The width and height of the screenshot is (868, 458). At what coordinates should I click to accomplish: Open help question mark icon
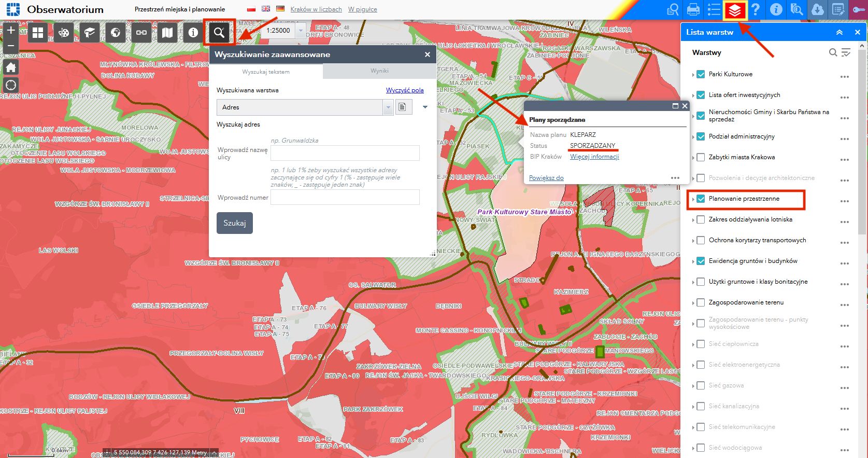[756, 9]
